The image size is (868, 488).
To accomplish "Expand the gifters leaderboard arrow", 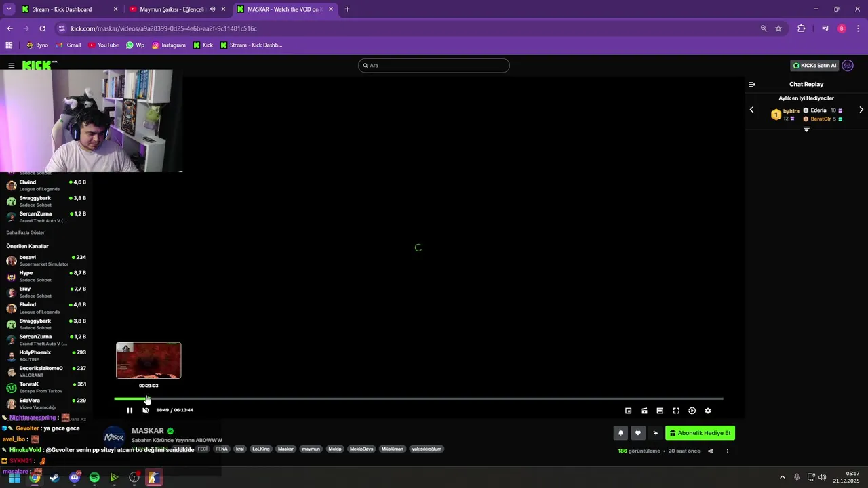I will (806, 129).
